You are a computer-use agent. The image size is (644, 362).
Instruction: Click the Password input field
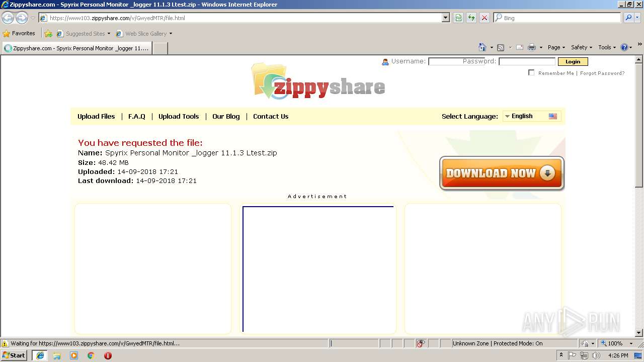(x=527, y=61)
